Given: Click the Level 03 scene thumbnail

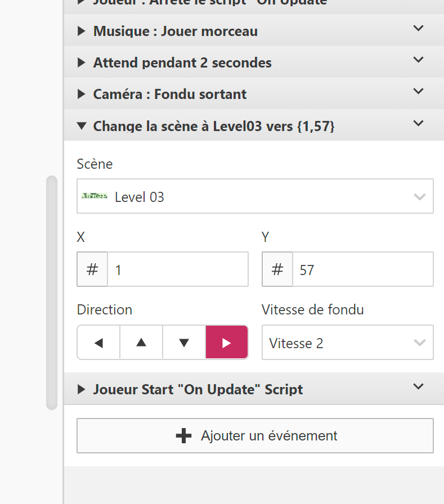Looking at the screenshot, I should pyautogui.click(x=94, y=196).
